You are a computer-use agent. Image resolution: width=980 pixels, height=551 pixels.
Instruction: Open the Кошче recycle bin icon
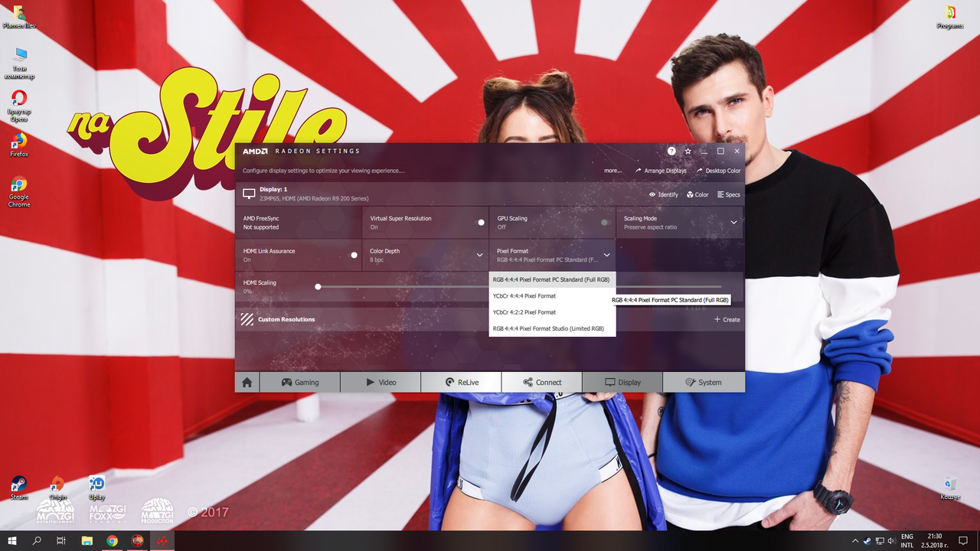pos(950,488)
